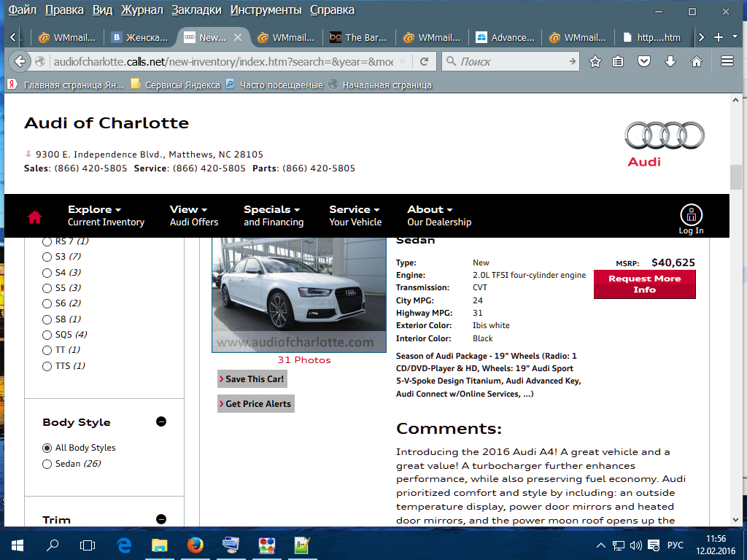The height and width of the screenshot is (560, 747).
Task: Select the TTS model radio button
Action: (x=47, y=366)
